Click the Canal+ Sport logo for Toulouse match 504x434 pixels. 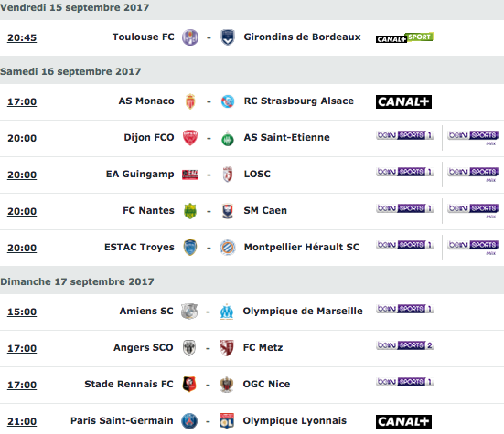tap(405, 37)
